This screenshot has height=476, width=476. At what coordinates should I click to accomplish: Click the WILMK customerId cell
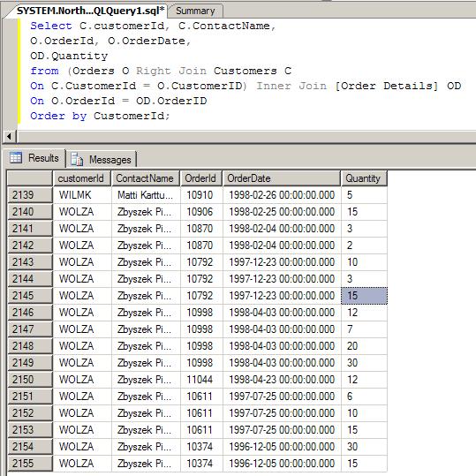point(82,195)
